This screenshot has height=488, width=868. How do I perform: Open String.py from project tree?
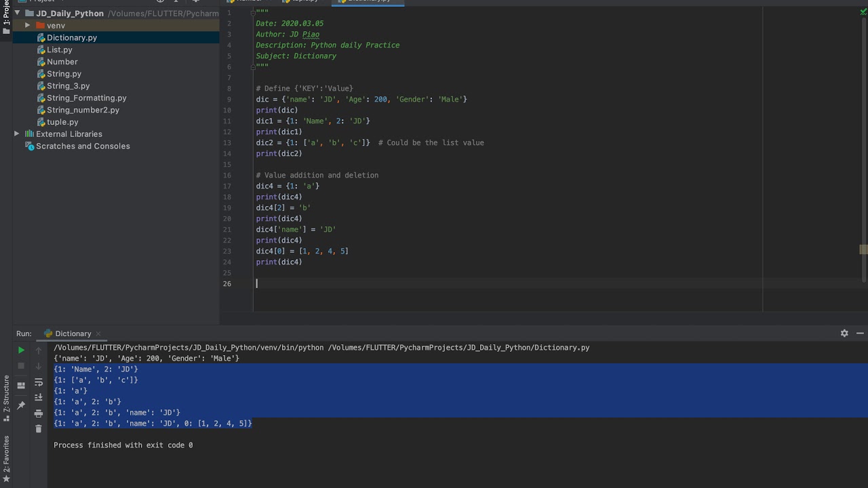[x=64, y=74]
